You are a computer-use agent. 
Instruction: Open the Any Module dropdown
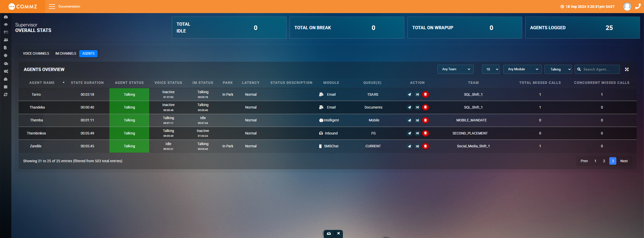(x=522, y=69)
